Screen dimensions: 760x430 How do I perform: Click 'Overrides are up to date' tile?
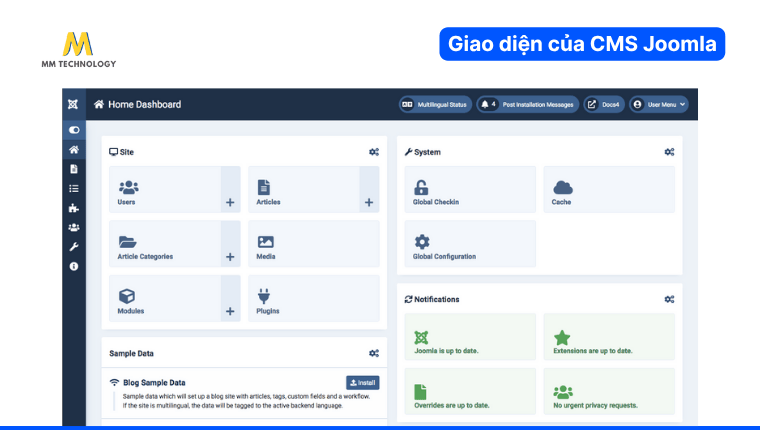[470, 391]
